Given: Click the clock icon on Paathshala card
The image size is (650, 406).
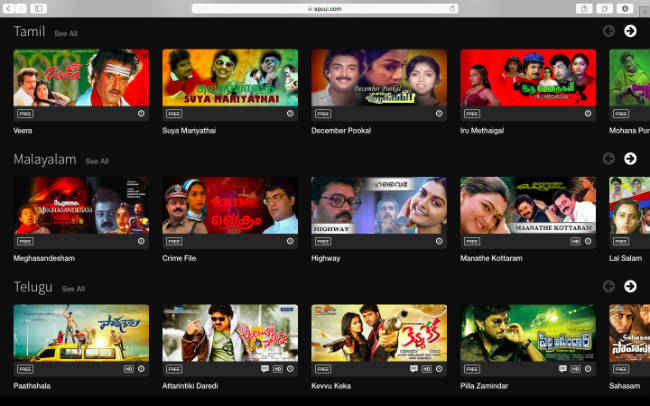Looking at the screenshot, I should tap(141, 369).
